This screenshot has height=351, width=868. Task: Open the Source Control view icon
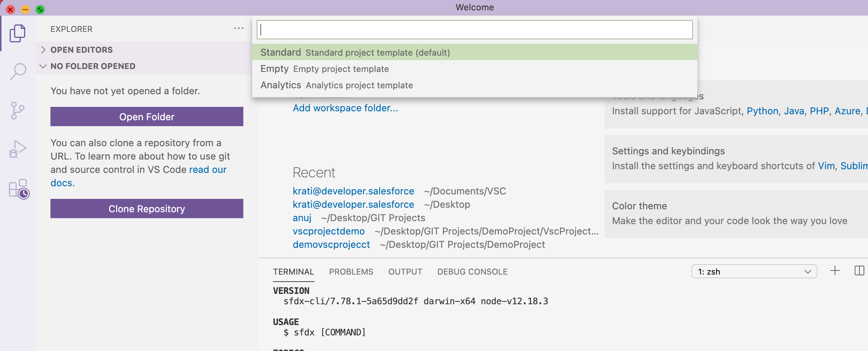[x=17, y=111]
